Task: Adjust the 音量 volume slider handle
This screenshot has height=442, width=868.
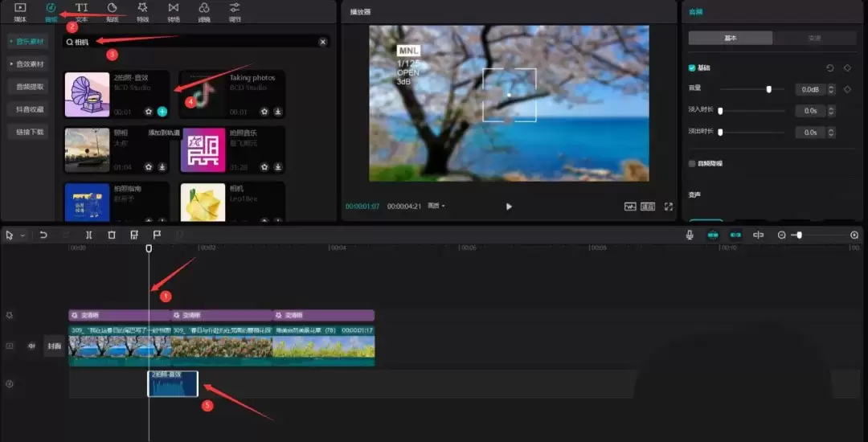Action: pyautogui.click(x=769, y=89)
